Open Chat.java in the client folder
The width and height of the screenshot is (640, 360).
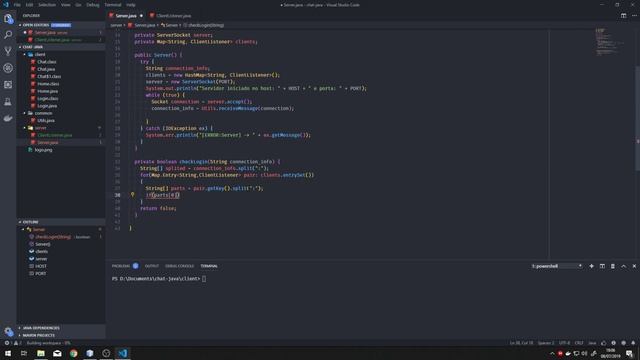click(x=46, y=69)
